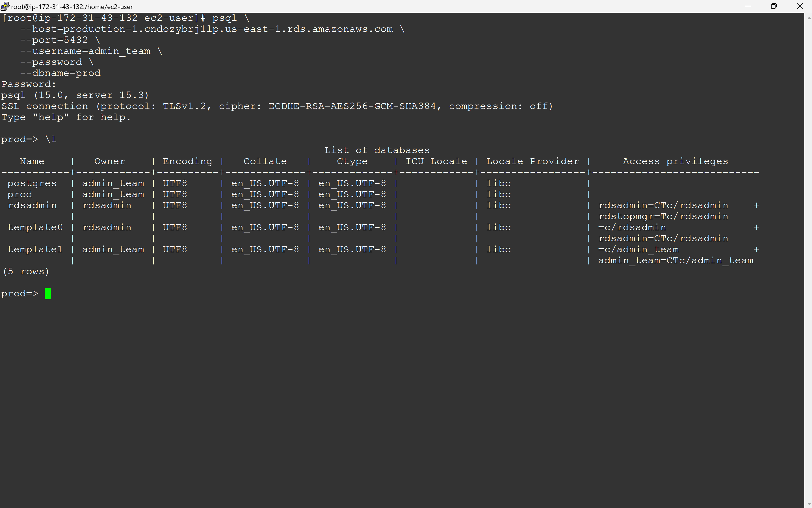Screen dimensions: 812x508
Task: Click the minimize window button
Action: 748,6
